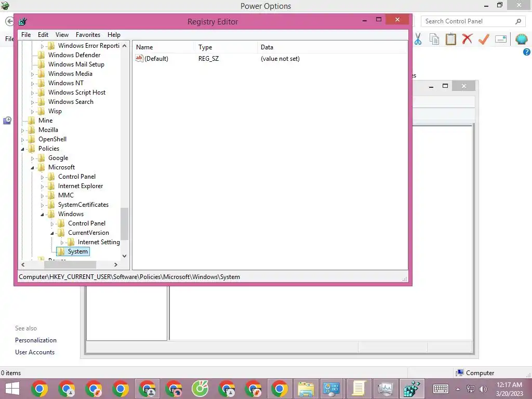Click the orange checkmark Properties icon
Screen dimensions: 532x399
tap(484, 39)
